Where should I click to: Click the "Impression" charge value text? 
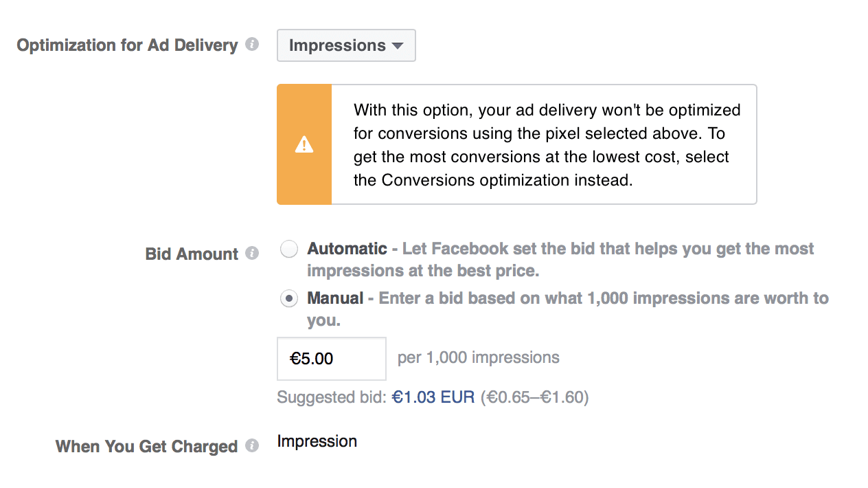[x=317, y=441]
